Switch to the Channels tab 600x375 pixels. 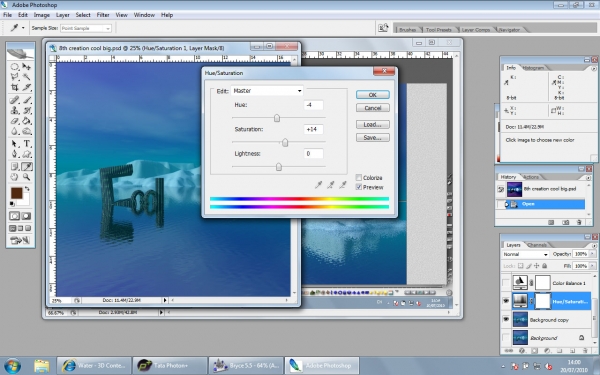(x=537, y=245)
